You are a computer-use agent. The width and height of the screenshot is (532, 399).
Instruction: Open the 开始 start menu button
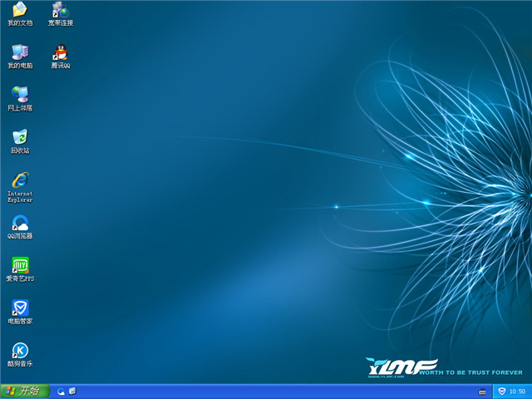pyautogui.click(x=25, y=392)
